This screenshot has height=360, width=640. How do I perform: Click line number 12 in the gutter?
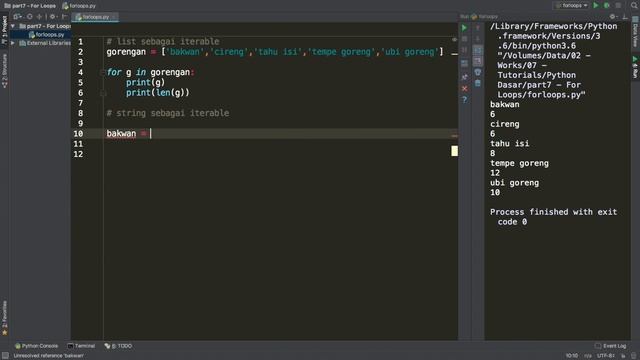(x=78, y=154)
